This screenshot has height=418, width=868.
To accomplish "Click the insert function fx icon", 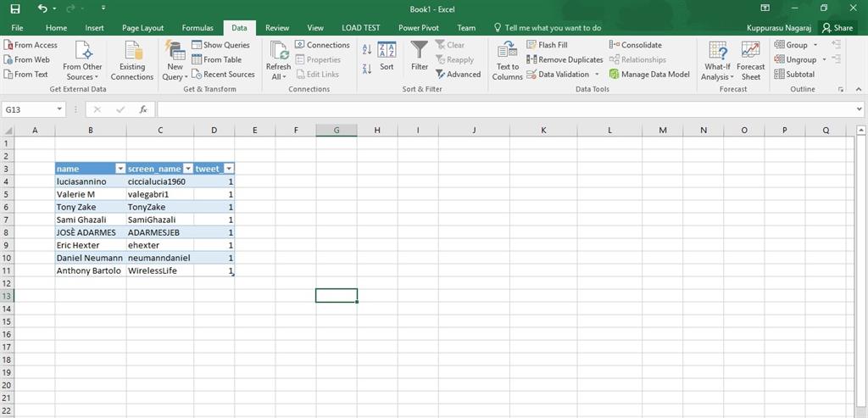I will (x=143, y=109).
